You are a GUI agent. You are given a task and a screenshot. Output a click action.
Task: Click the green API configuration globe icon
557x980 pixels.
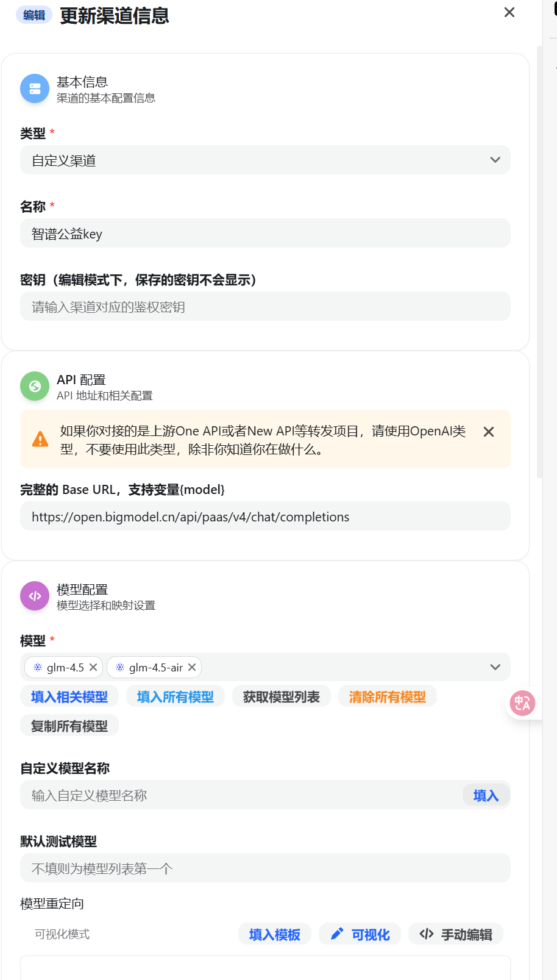(35, 386)
